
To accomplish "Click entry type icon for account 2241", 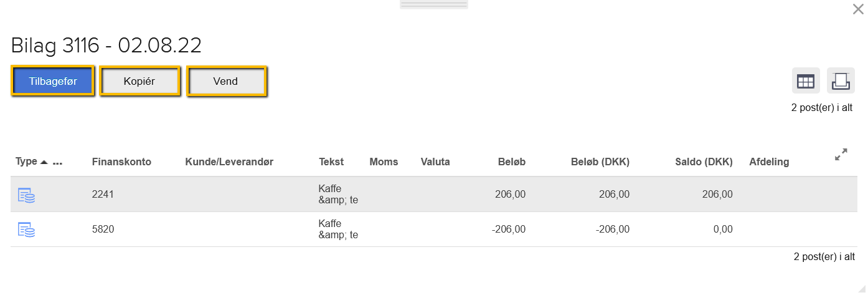I will (26, 195).
